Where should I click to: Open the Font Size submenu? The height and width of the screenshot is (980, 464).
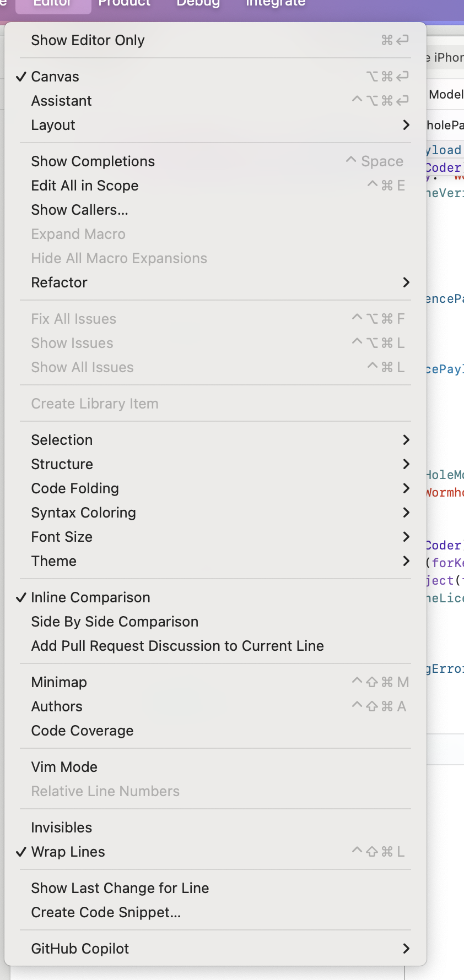(62, 537)
